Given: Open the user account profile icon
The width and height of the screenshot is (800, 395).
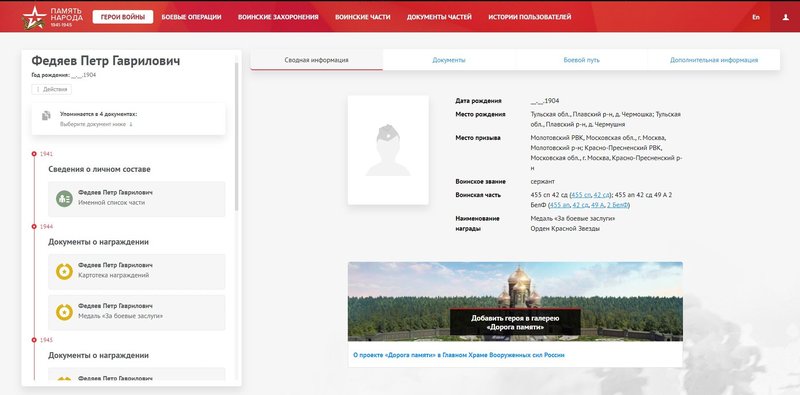Looking at the screenshot, I should tap(785, 17).
